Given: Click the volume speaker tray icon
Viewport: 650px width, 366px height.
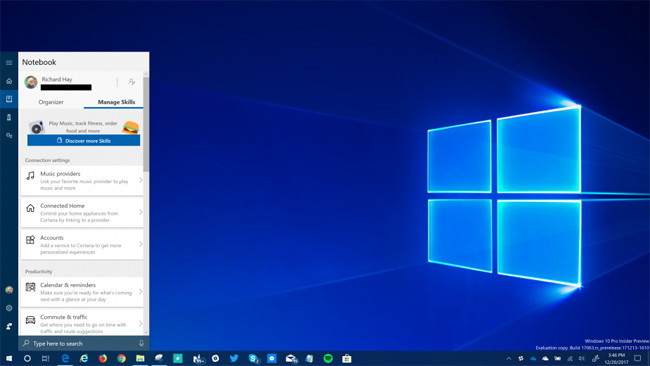Looking at the screenshot, I should pyautogui.click(x=582, y=359).
